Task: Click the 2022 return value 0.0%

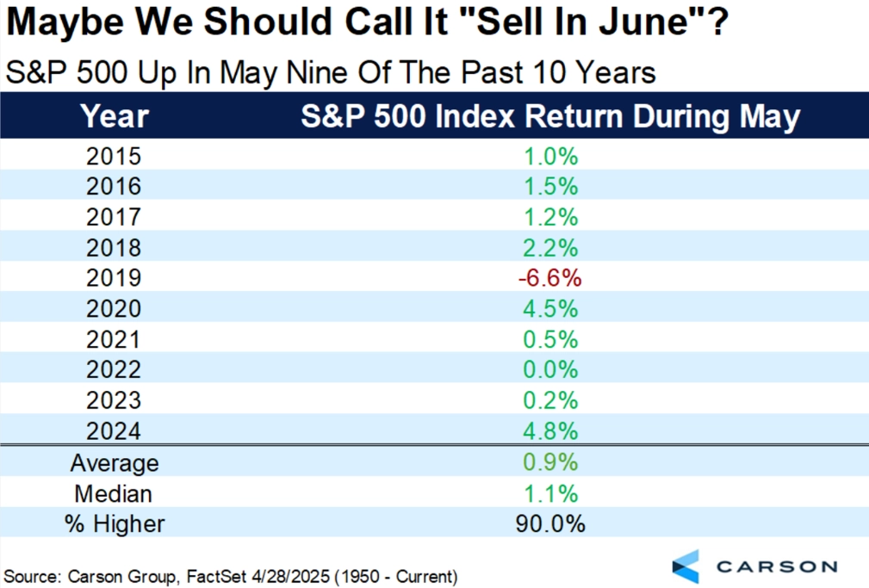Action: pyautogui.click(x=550, y=369)
